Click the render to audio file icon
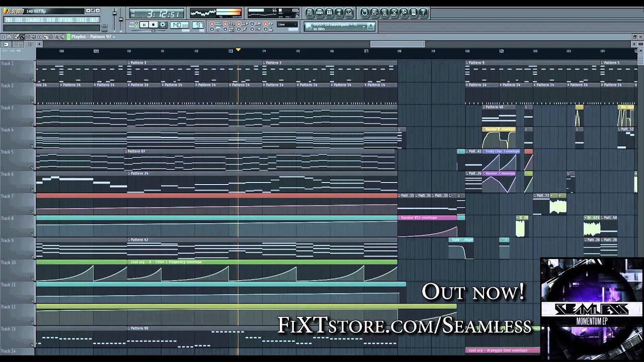The height and width of the screenshot is (362, 644). click(x=384, y=13)
